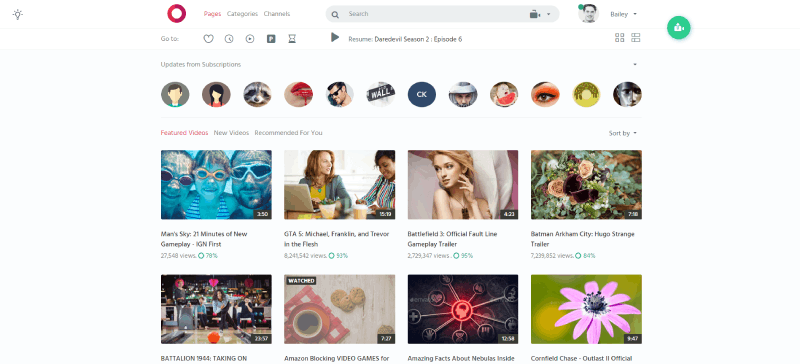Collapse Updates from Subscriptions section arrow
800x364 pixels.
coord(635,64)
